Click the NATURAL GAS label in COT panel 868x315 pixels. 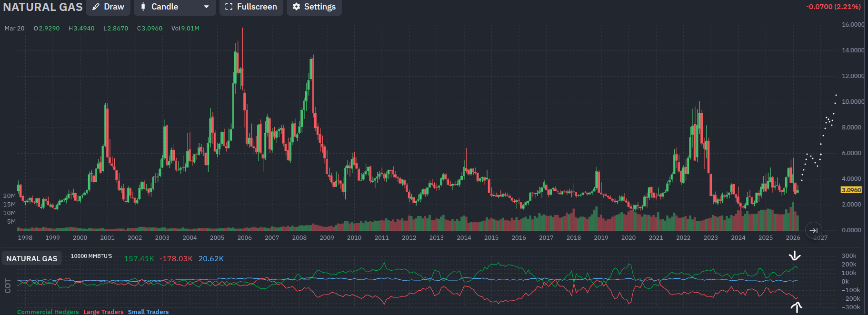pos(31,258)
